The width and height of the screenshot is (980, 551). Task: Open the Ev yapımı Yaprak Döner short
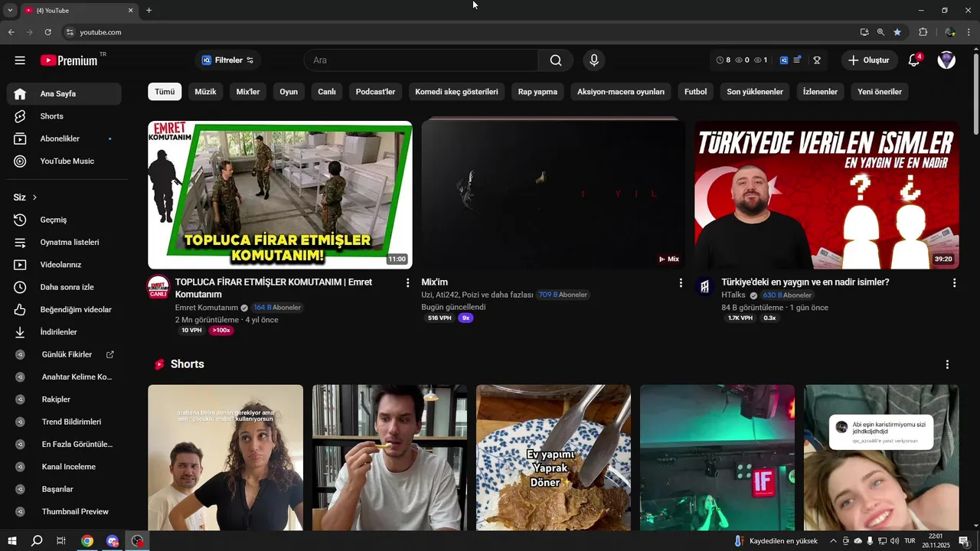(554, 458)
